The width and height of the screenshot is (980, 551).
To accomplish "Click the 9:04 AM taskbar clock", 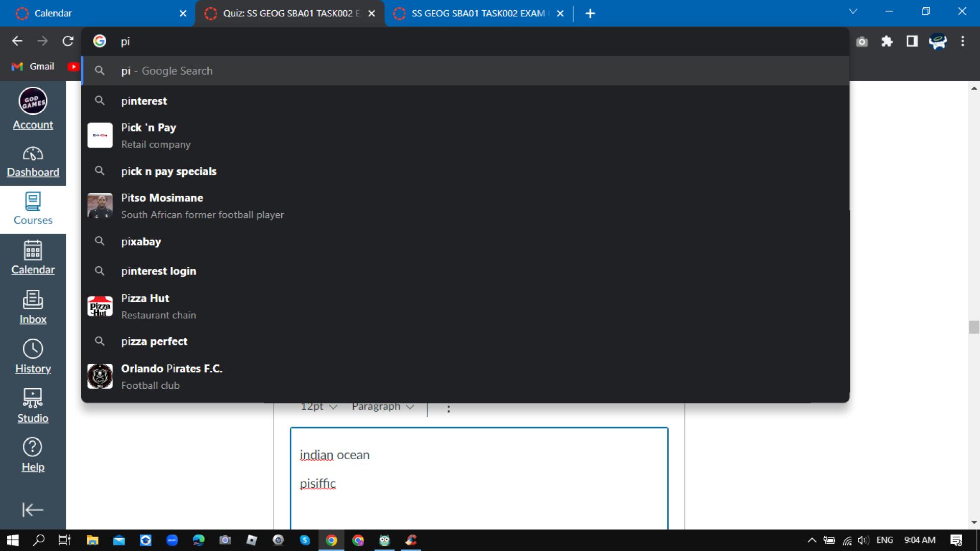I will click(920, 540).
